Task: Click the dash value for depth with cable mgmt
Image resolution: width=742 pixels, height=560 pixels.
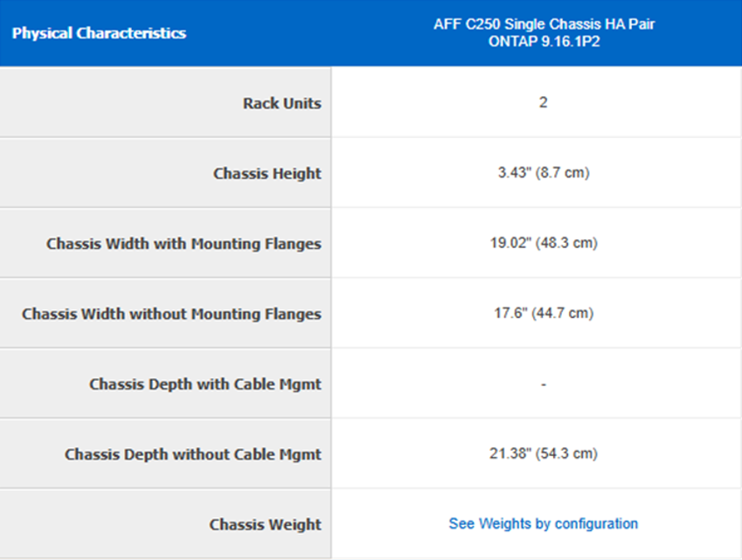Action: [544, 384]
